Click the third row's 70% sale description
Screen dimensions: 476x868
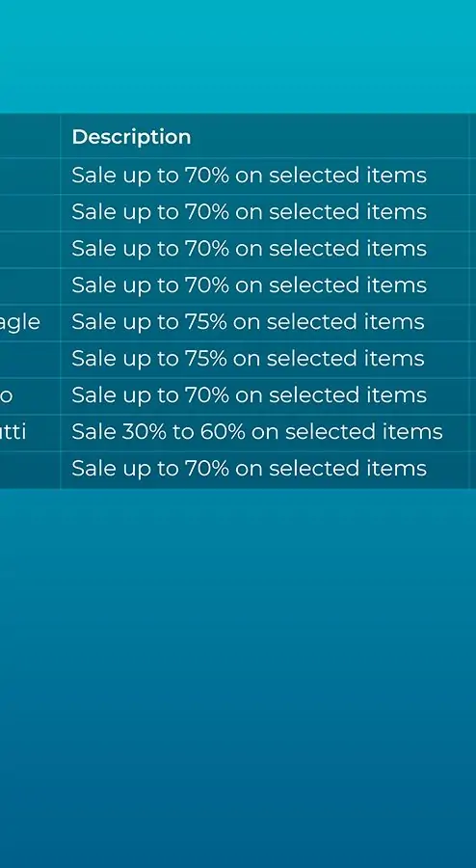pos(249,249)
